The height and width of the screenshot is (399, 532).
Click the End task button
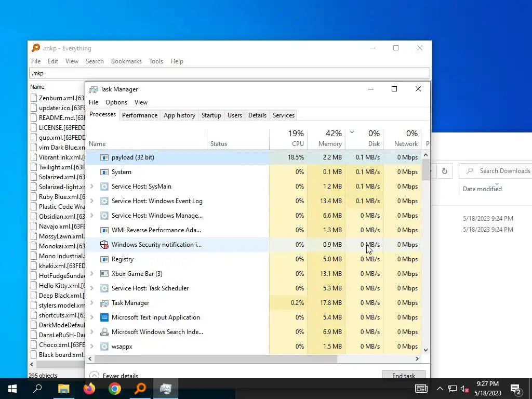point(404,375)
